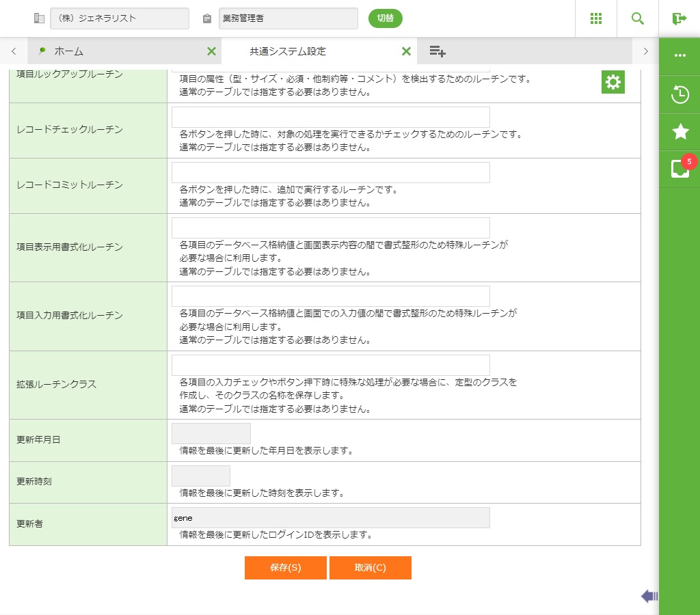Screen dimensions: 700x615
Task: Open the history clock icon in sidebar
Action: [680, 94]
